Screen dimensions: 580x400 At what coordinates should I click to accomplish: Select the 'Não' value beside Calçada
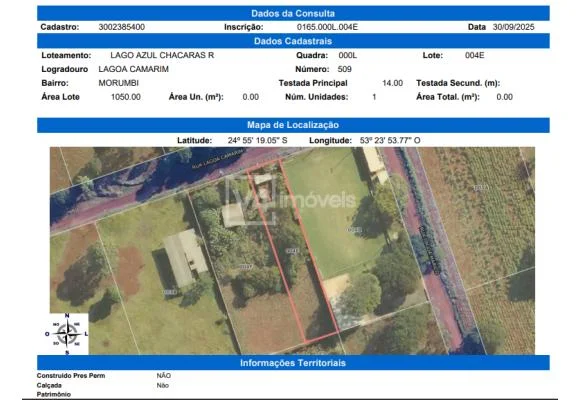pyautogui.click(x=162, y=385)
